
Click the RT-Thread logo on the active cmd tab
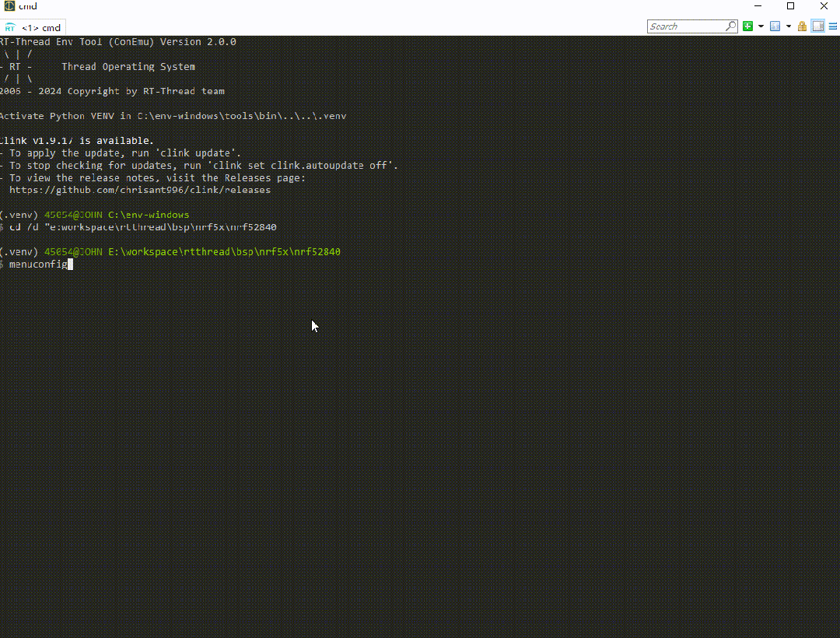(11, 26)
